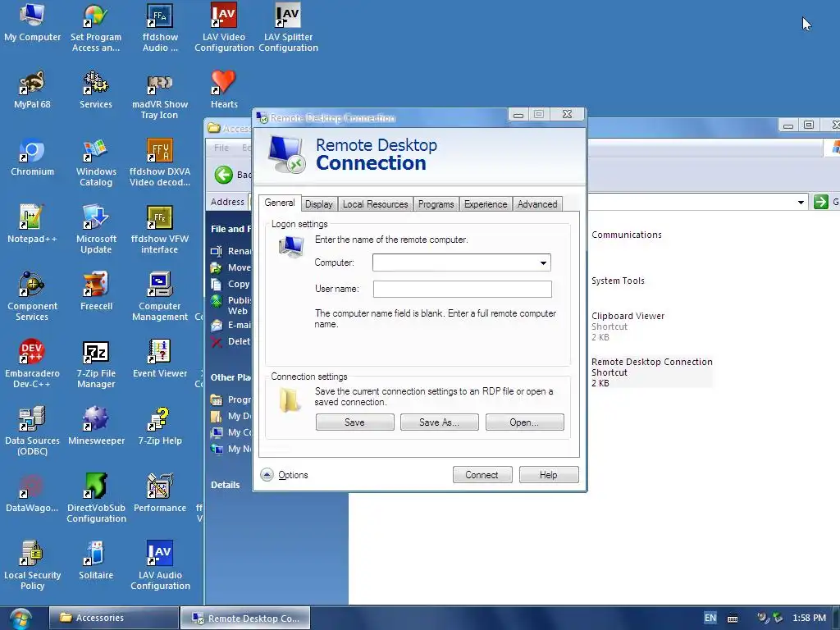Open the System Tools folder in Accessories

pos(618,281)
